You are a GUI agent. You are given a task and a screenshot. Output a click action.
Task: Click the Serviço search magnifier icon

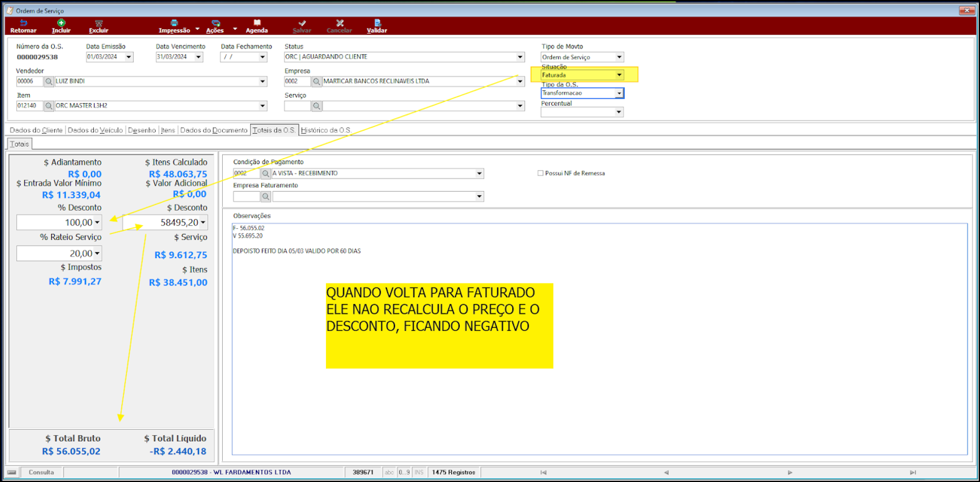(316, 106)
